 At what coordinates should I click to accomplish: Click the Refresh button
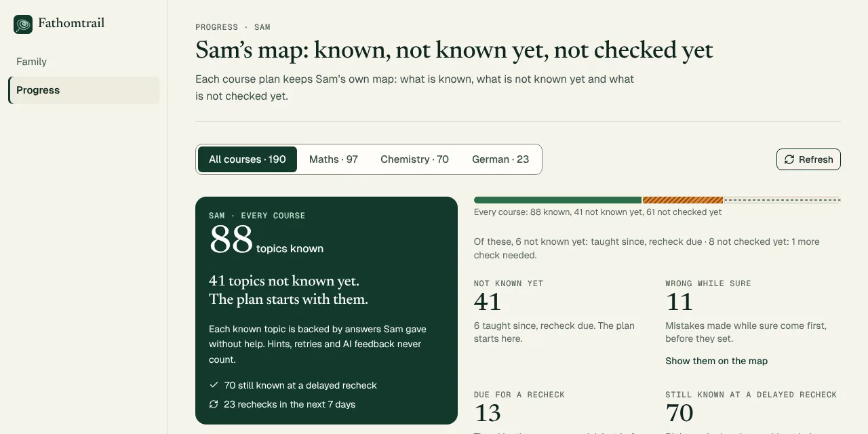click(808, 159)
